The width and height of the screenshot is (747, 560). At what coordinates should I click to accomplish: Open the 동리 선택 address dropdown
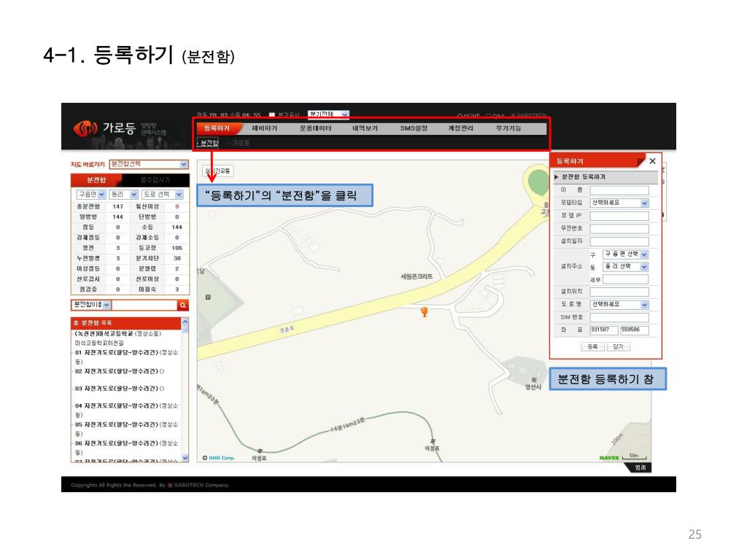tap(625, 267)
